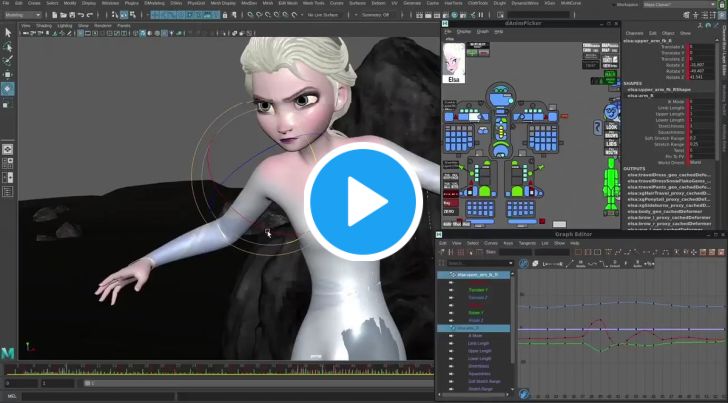This screenshot has width=728, height=403.
Task: Open the Windows menu in Maya
Action: [110, 3]
